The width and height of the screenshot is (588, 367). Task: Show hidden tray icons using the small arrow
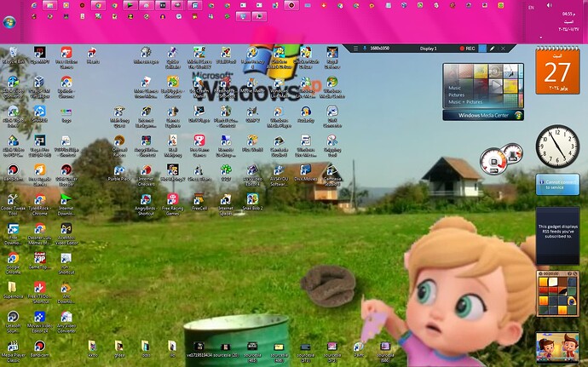pos(541,37)
